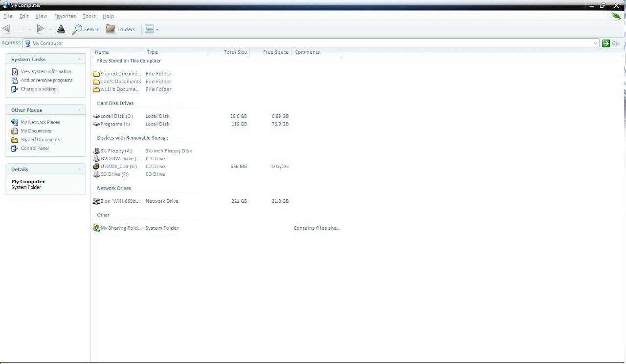Click into the Address field
Image resolution: width=626 pixels, height=364 pixels.
[x=311, y=43]
